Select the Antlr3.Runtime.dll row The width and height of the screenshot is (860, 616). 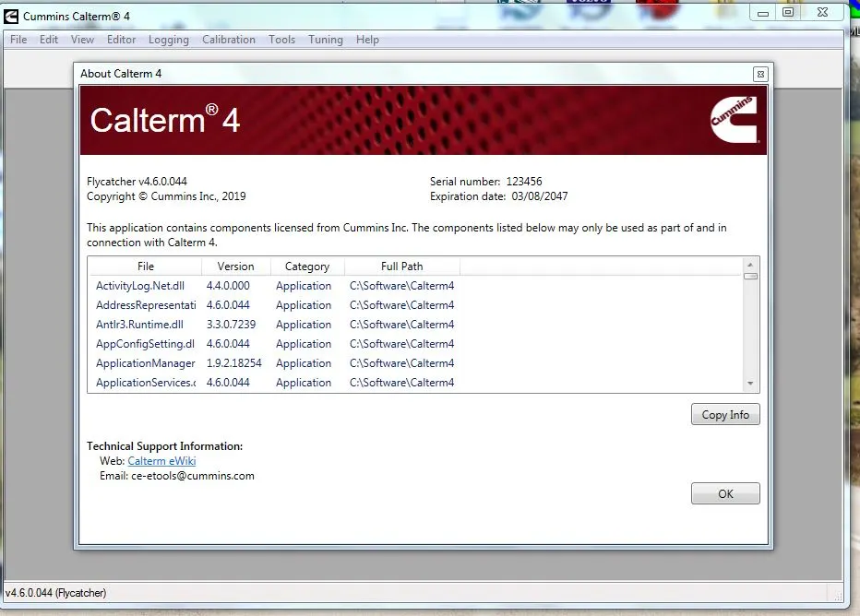[x=414, y=325]
